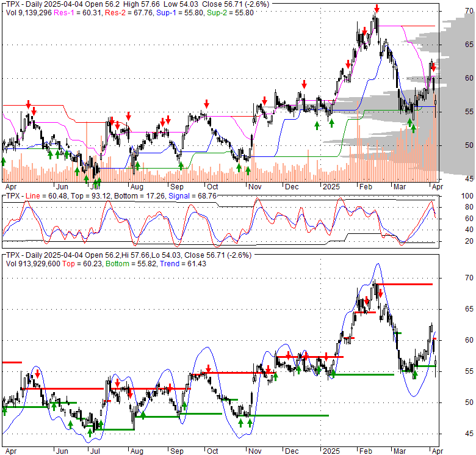
Task: Click the 20 level label on oscillator axis
Action: 469,241
